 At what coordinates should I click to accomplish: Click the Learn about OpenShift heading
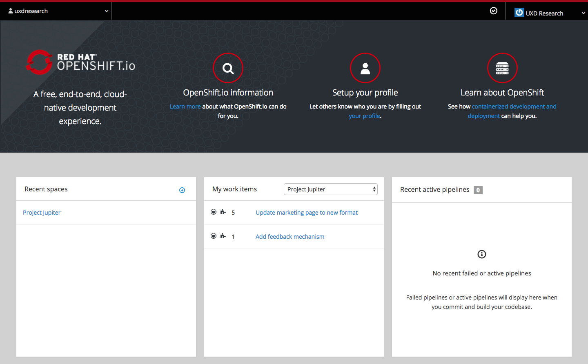[x=502, y=93]
